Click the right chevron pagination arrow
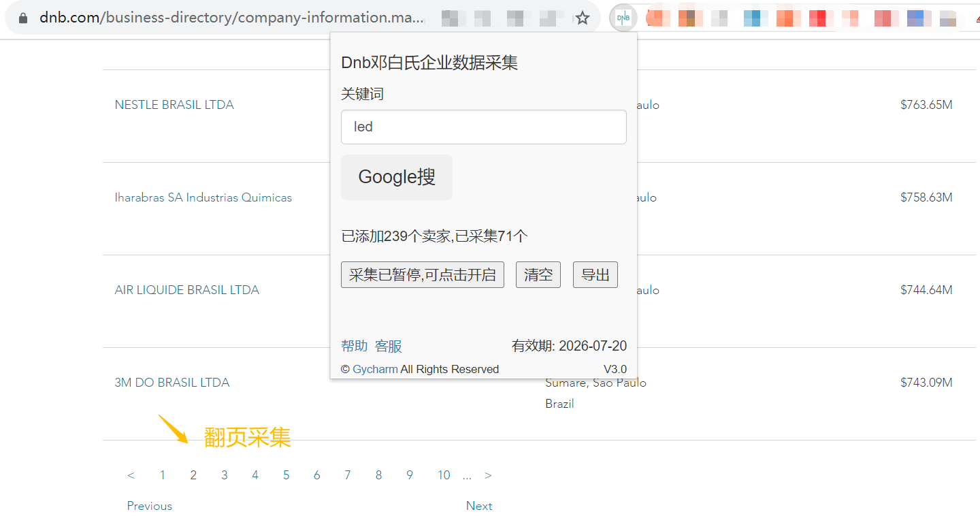Viewport: 980px width, 529px height. [488, 475]
